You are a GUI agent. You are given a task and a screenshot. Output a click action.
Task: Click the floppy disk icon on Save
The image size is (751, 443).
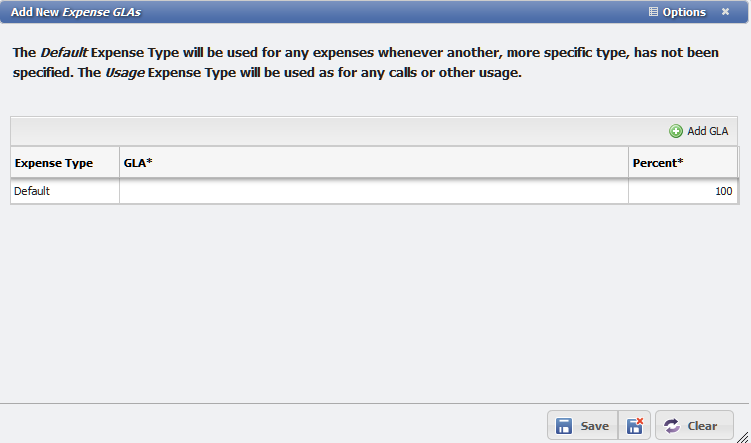tap(564, 426)
